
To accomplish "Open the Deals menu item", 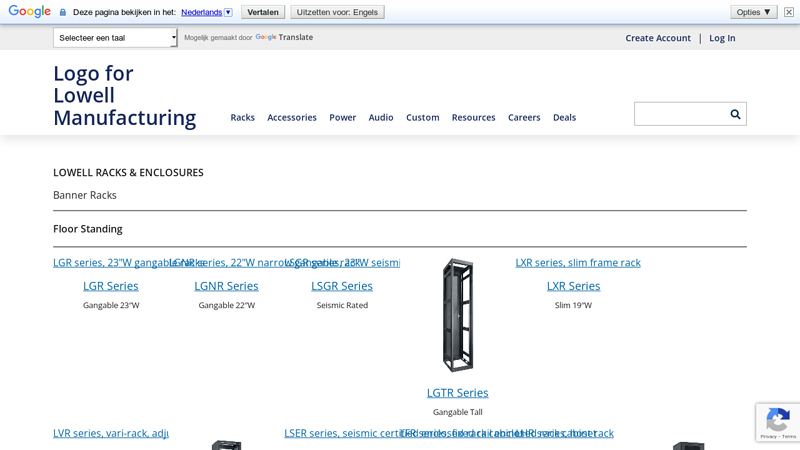I will (x=564, y=117).
